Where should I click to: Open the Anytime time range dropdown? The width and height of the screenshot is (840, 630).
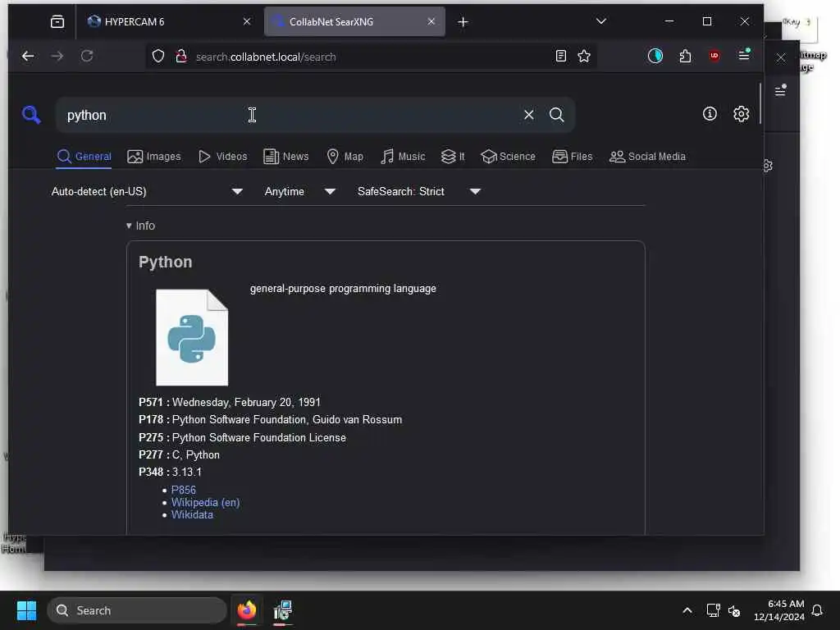[x=299, y=191]
